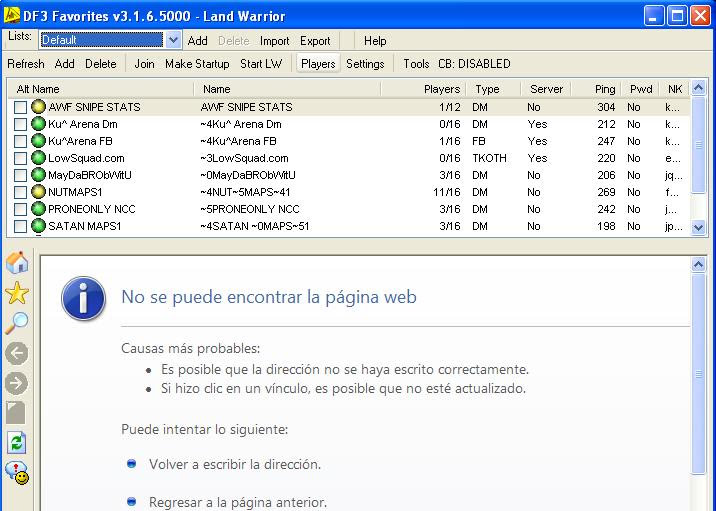The width and height of the screenshot is (716, 511).
Task: Click web panel scrollbar up arrow
Action: [x=699, y=264]
